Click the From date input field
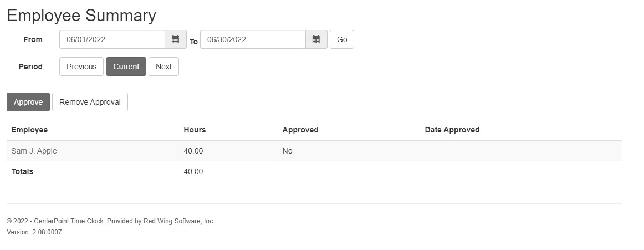The height and width of the screenshot is (250, 644). pyautogui.click(x=112, y=39)
